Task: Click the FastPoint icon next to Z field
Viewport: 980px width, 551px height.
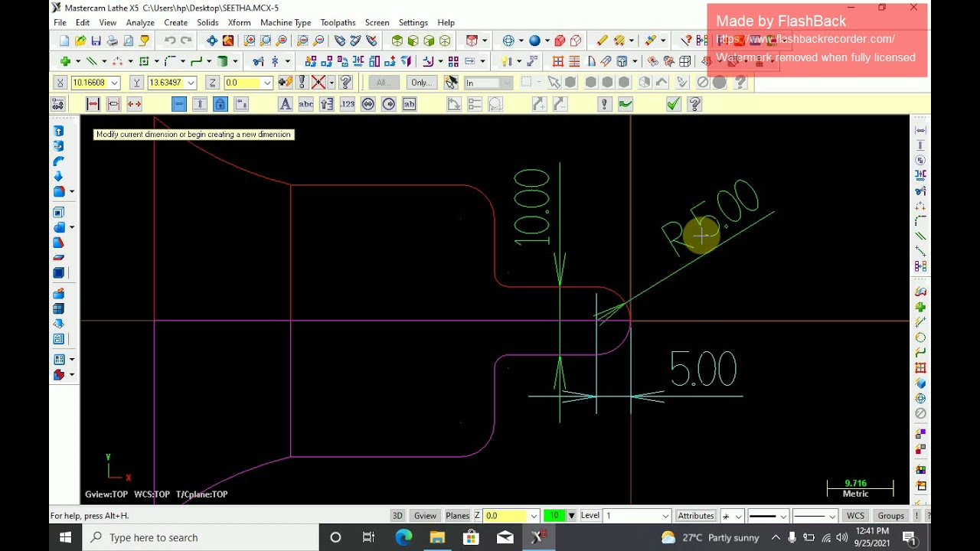Action: (x=285, y=82)
